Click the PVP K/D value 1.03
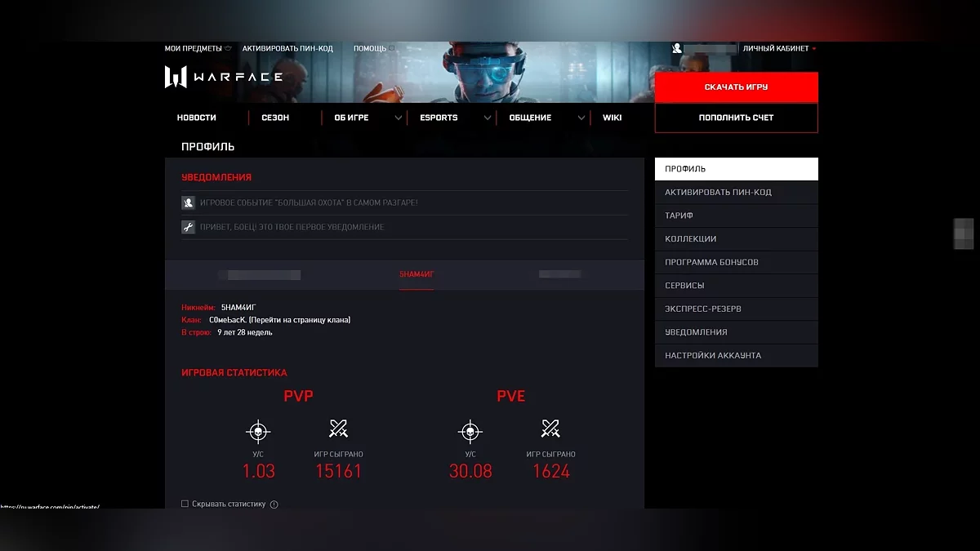The width and height of the screenshot is (980, 551). tap(258, 471)
